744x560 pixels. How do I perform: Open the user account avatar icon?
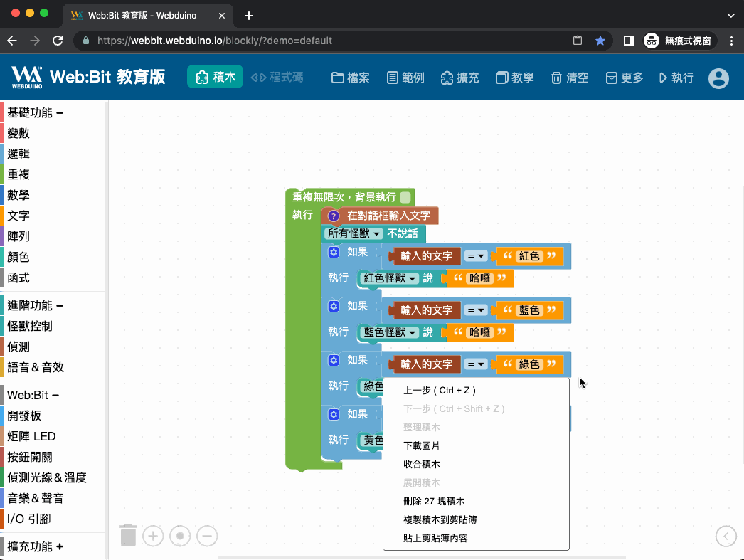[x=718, y=78]
